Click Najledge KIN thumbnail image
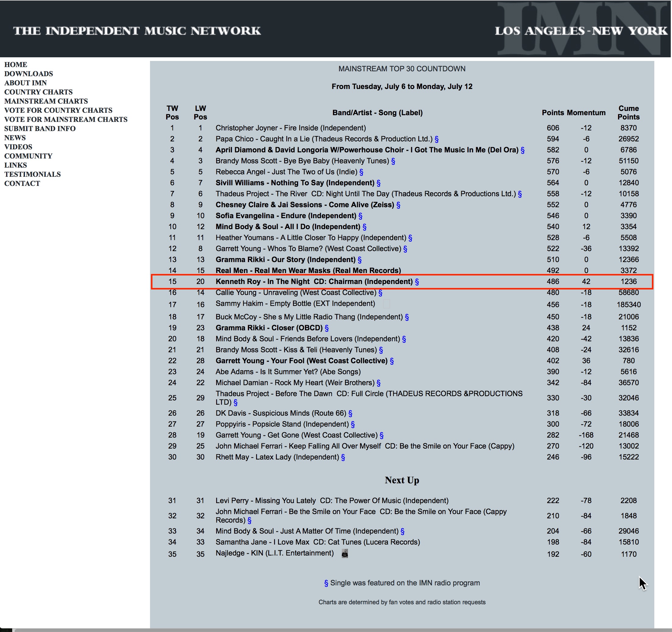The height and width of the screenshot is (632, 672). (345, 553)
